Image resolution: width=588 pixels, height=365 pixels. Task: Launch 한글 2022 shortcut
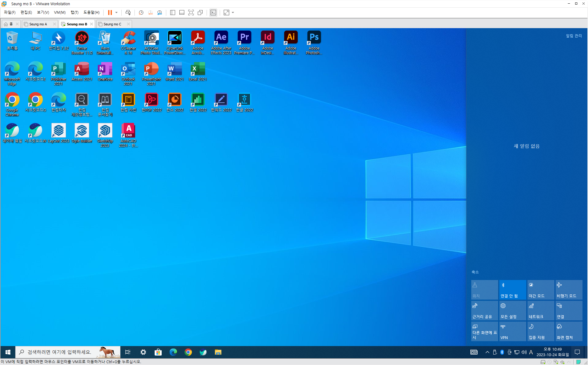click(244, 102)
